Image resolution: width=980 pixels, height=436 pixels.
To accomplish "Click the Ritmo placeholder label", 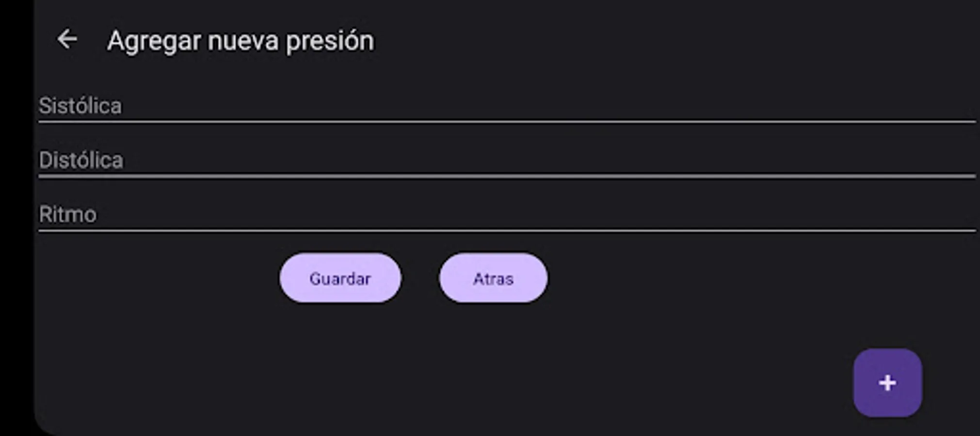I will [68, 215].
